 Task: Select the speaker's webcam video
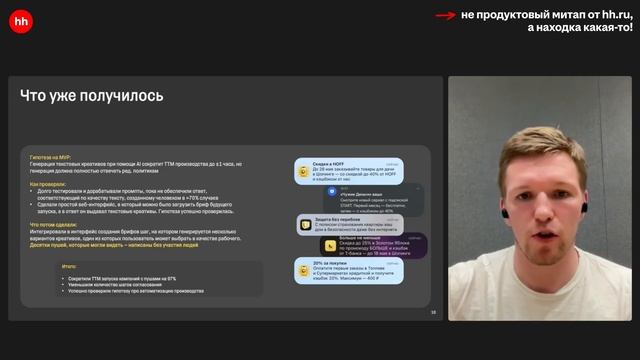[540, 198]
